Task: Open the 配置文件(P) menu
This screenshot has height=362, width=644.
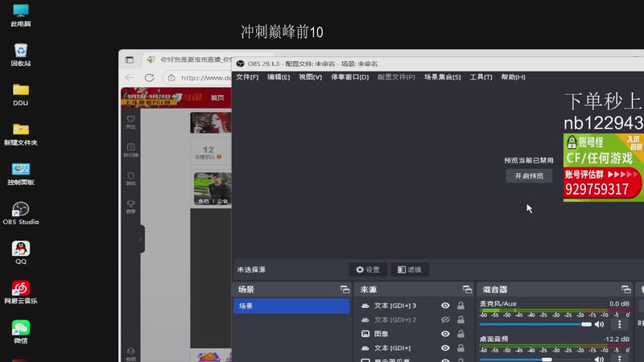Action: (x=396, y=77)
